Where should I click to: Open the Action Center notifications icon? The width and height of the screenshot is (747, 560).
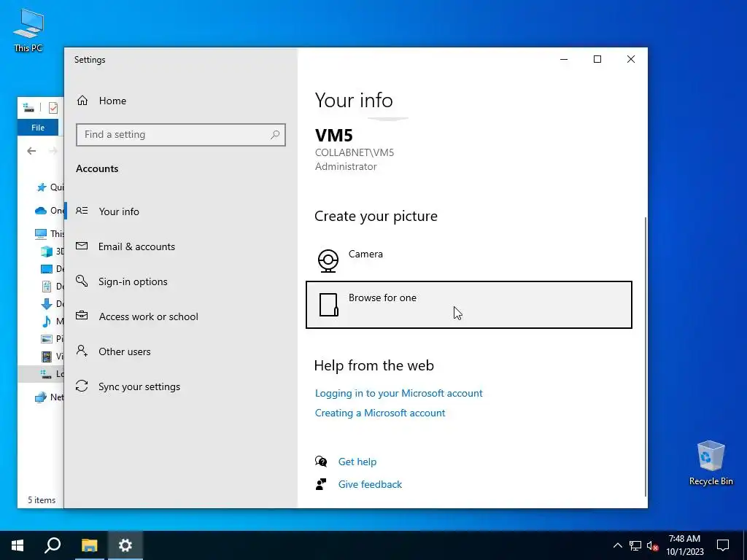point(723,545)
